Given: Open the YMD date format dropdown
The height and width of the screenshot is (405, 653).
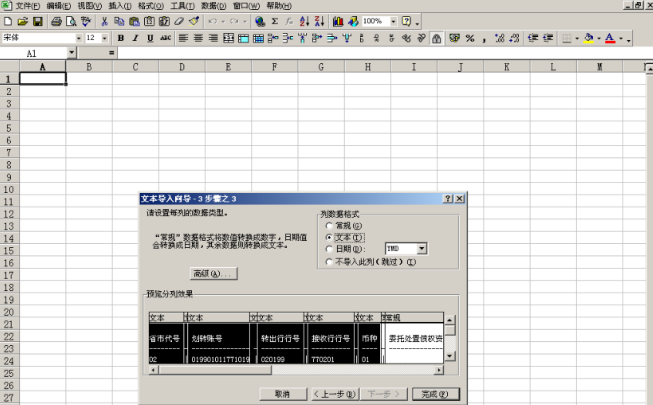Looking at the screenshot, I should [421, 249].
